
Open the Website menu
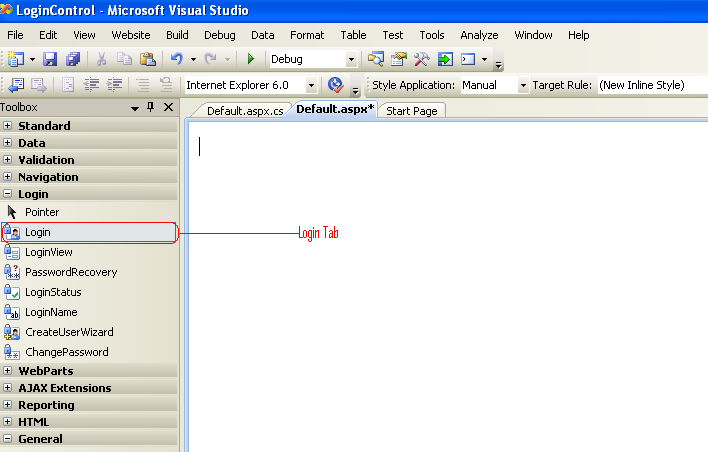pyautogui.click(x=130, y=35)
